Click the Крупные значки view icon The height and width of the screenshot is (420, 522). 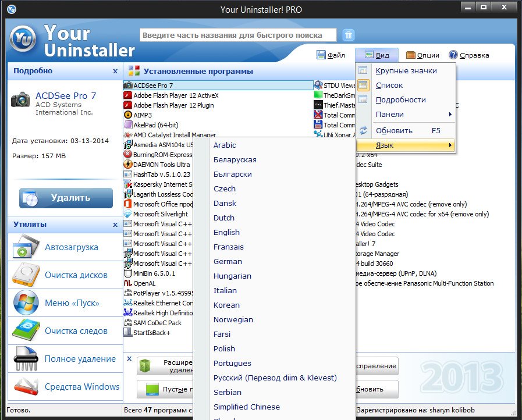[x=363, y=70]
